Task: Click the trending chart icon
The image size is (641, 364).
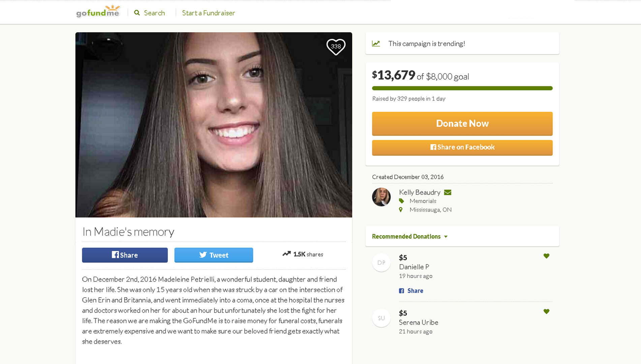Action: tap(376, 43)
